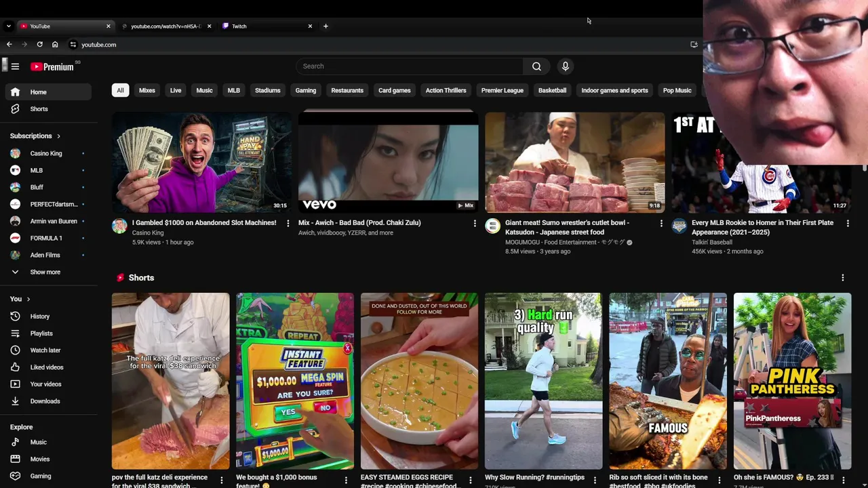The image size is (868, 488).
Task: Click the magnifier search button
Action: click(536, 66)
